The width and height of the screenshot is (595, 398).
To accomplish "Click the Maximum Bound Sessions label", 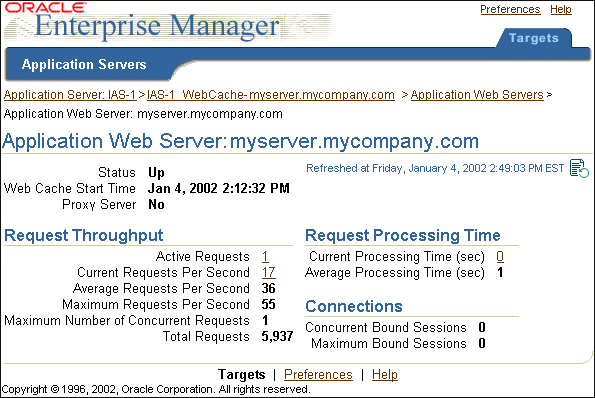I will point(389,343).
